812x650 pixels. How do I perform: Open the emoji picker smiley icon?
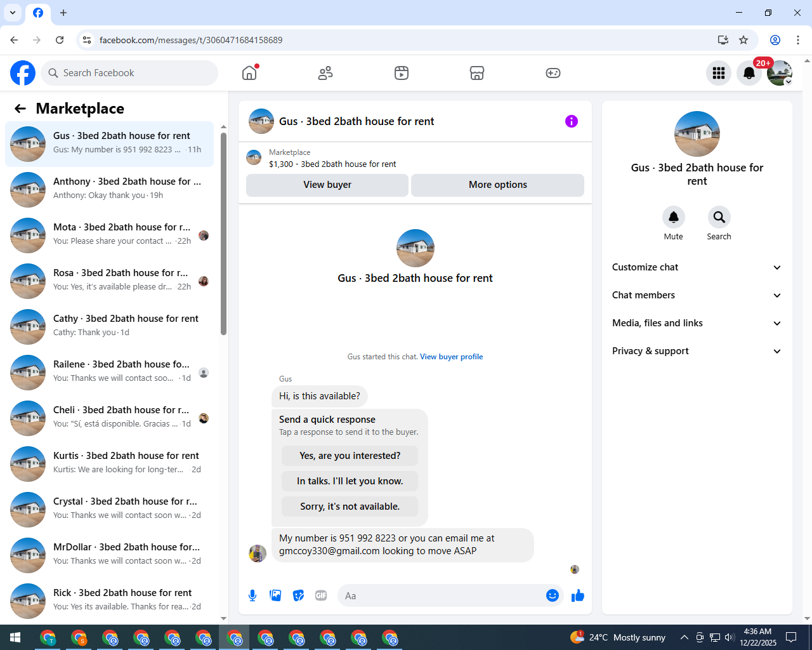pyautogui.click(x=553, y=595)
